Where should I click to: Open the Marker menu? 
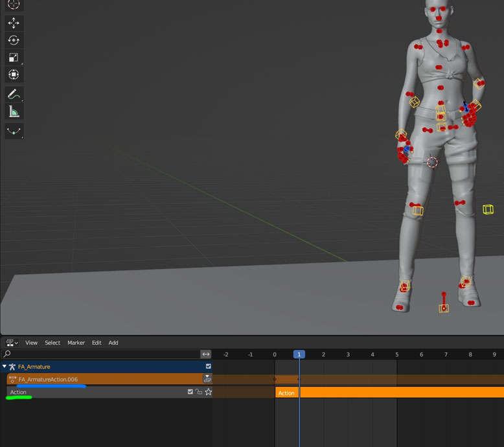pos(76,343)
